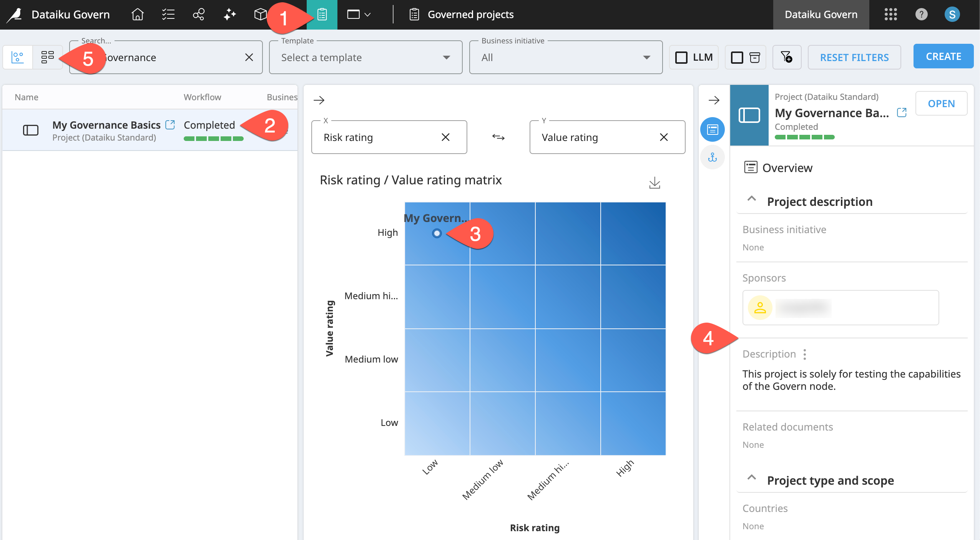Viewport: 980px width, 540px height.
Task: Switch to the matrix view mode
Action: [18, 57]
